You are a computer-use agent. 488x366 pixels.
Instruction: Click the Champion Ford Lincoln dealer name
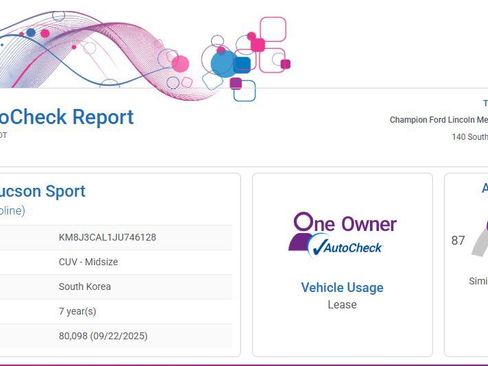(439, 120)
